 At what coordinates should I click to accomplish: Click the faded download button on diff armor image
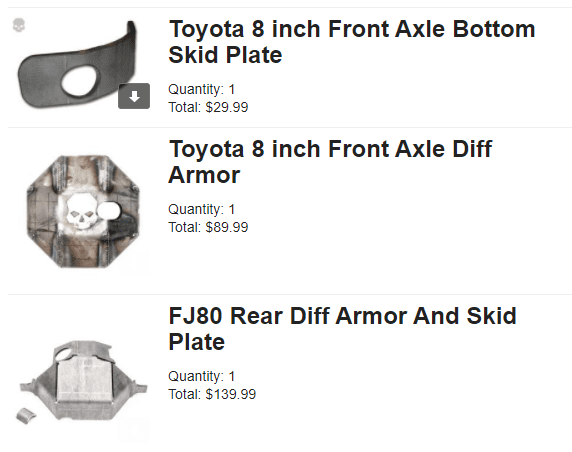pyautogui.click(x=134, y=263)
